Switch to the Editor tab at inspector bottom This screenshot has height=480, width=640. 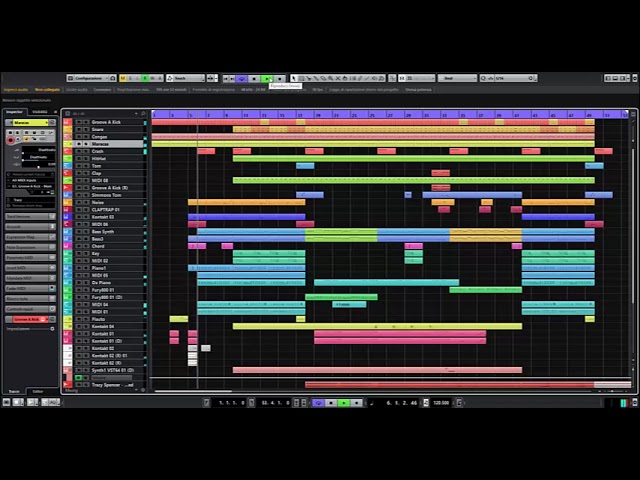click(38, 391)
